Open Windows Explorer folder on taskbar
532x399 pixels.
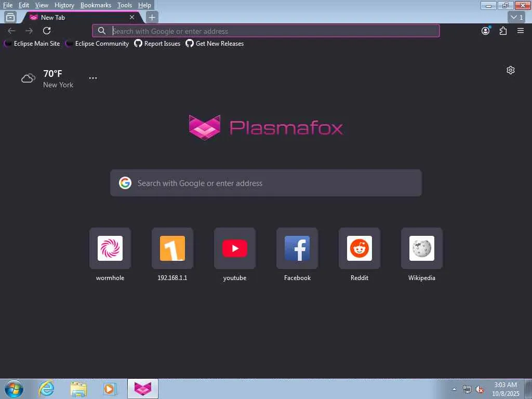[x=79, y=389]
